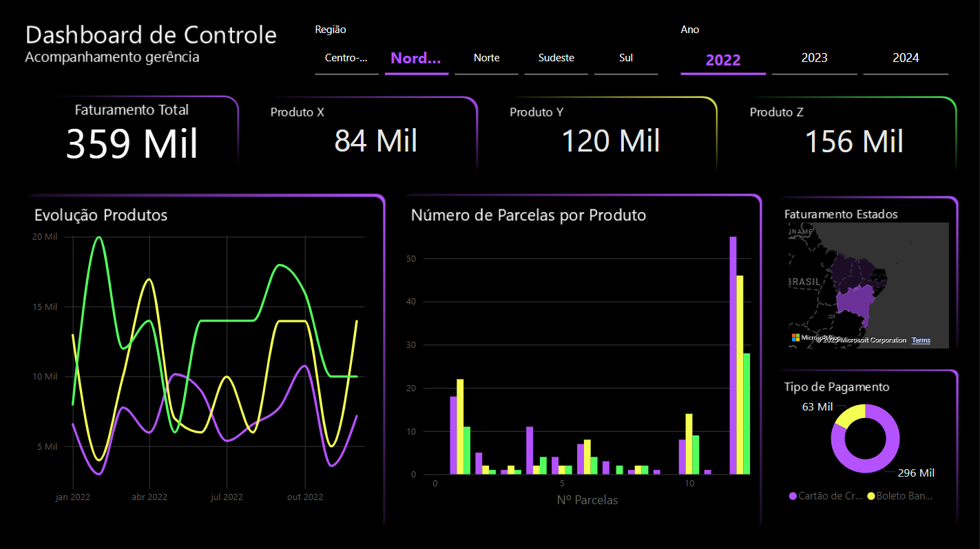Filter by the Norte region
980x549 pixels.
[486, 59]
